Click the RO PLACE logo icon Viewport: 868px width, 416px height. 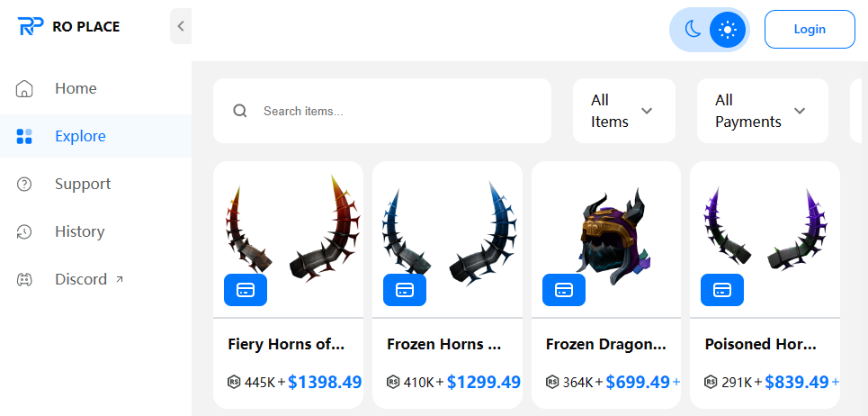click(x=30, y=26)
